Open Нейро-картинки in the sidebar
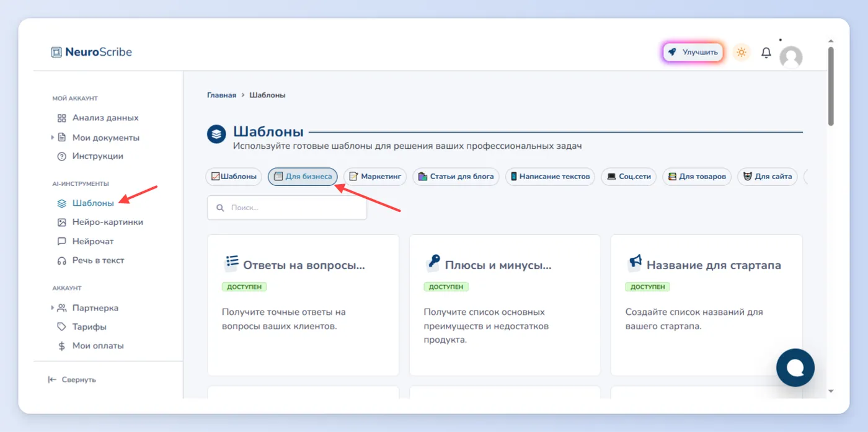Screen dimensions: 868x432 (100, 222)
